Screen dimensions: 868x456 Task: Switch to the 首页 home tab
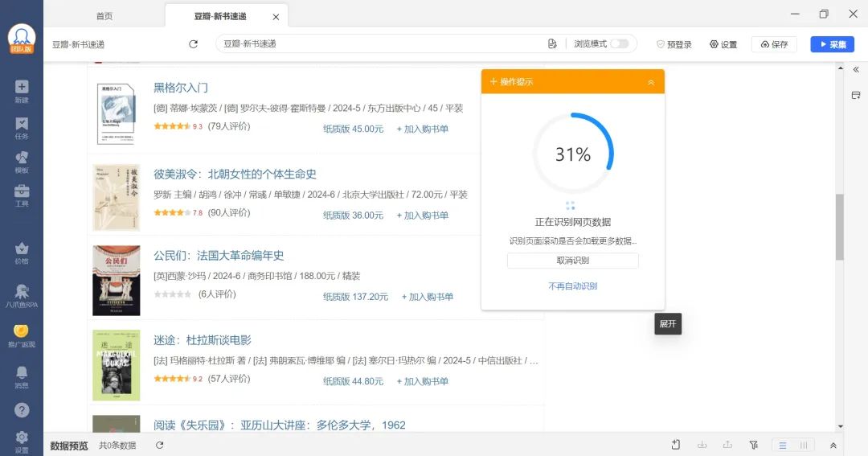click(104, 16)
